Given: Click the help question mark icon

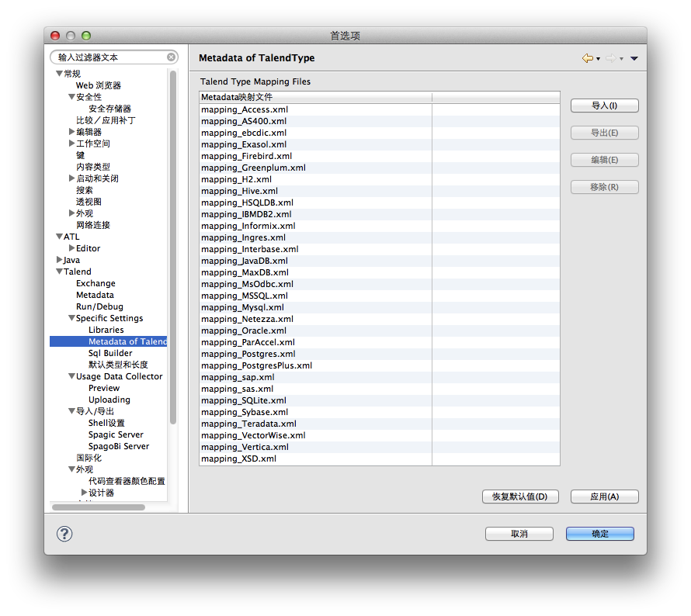Looking at the screenshot, I should pos(64,534).
